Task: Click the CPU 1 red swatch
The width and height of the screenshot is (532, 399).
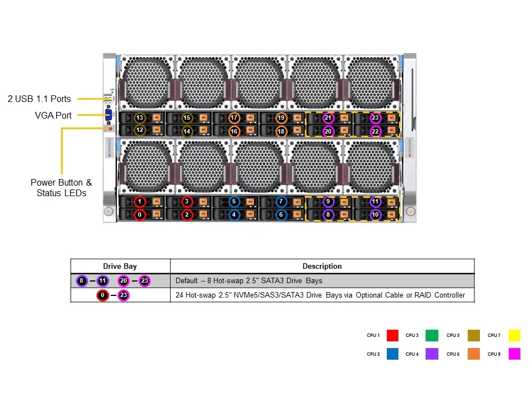Action: 392,335
